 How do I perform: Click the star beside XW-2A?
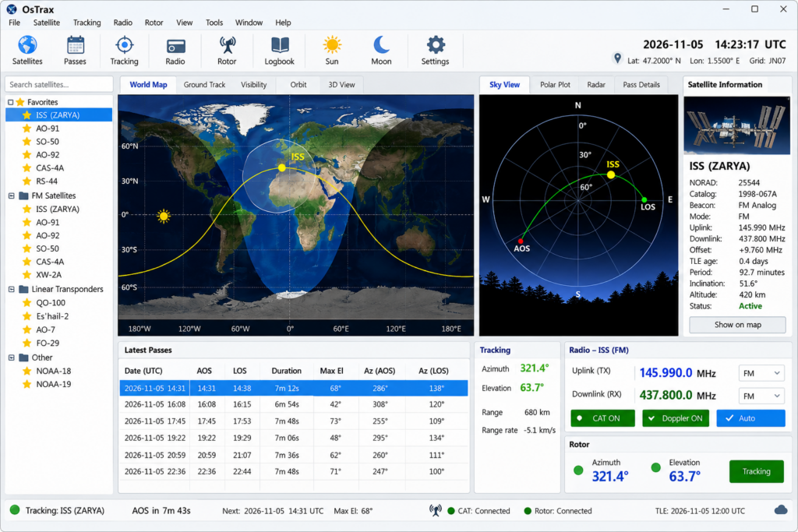tap(27, 275)
